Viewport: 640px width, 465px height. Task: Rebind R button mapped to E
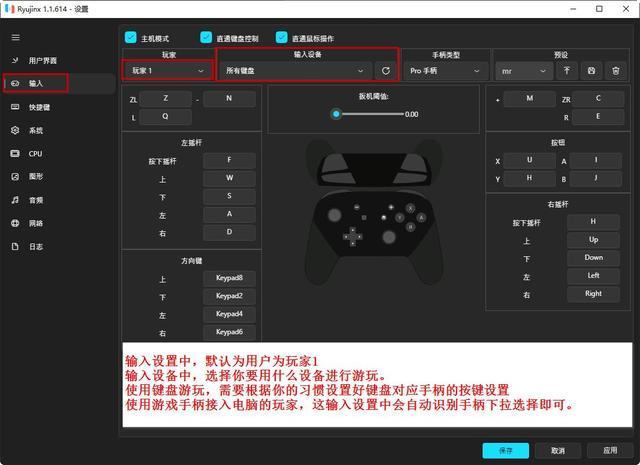[x=598, y=117]
